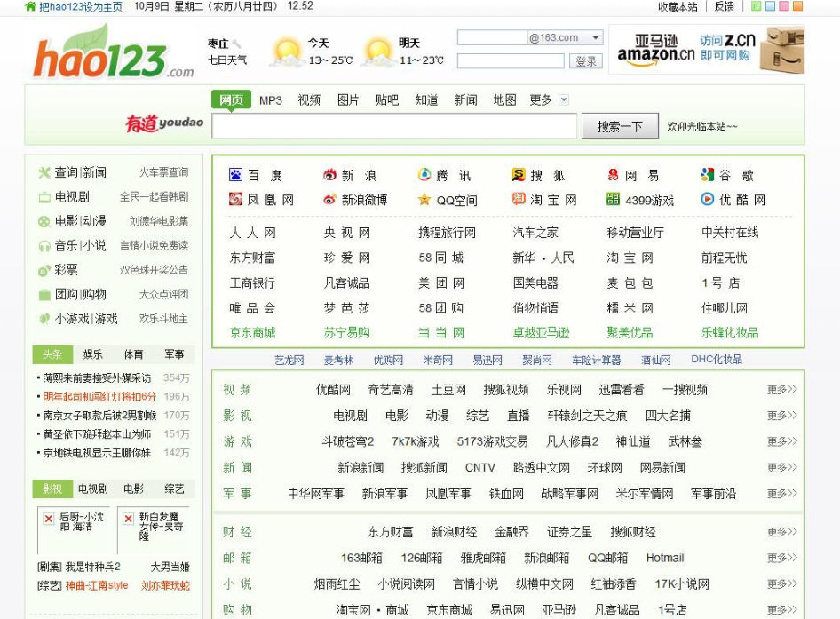The image size is (840, 619).
Task: Click the Tencent icon
Action: [x=424, y=175]
